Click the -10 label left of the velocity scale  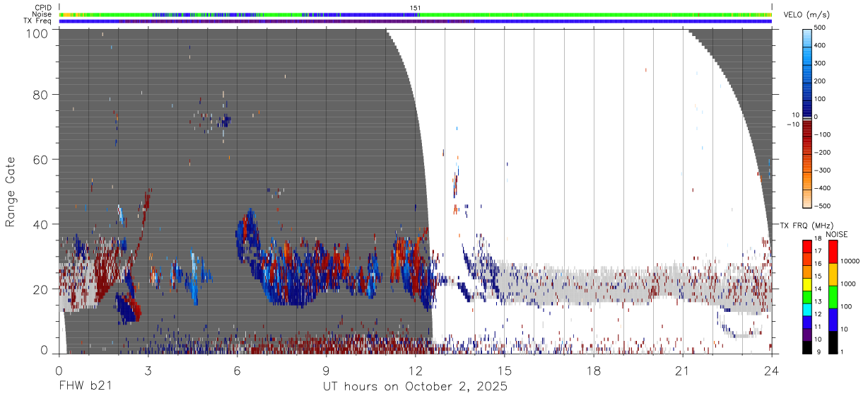coord(792,124)
